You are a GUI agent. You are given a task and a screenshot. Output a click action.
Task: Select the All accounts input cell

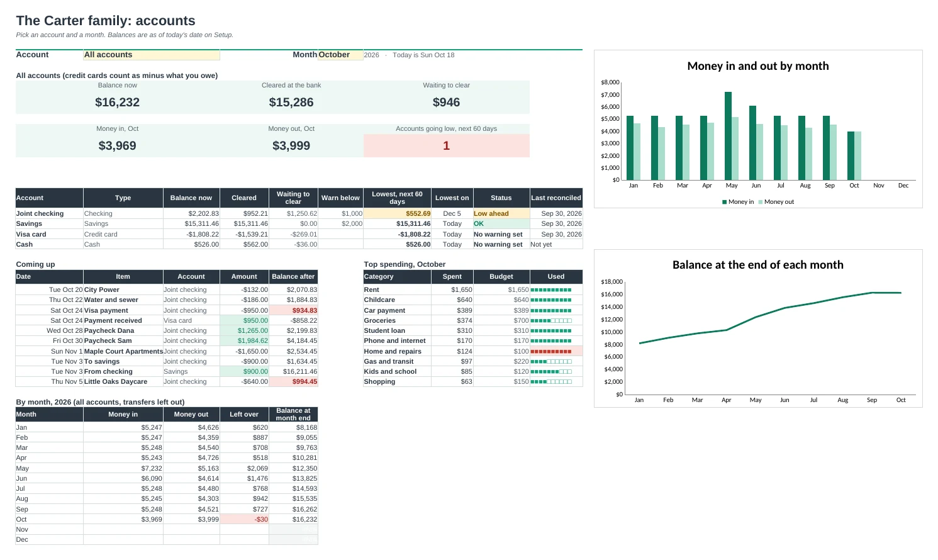(x=152, y=55)
